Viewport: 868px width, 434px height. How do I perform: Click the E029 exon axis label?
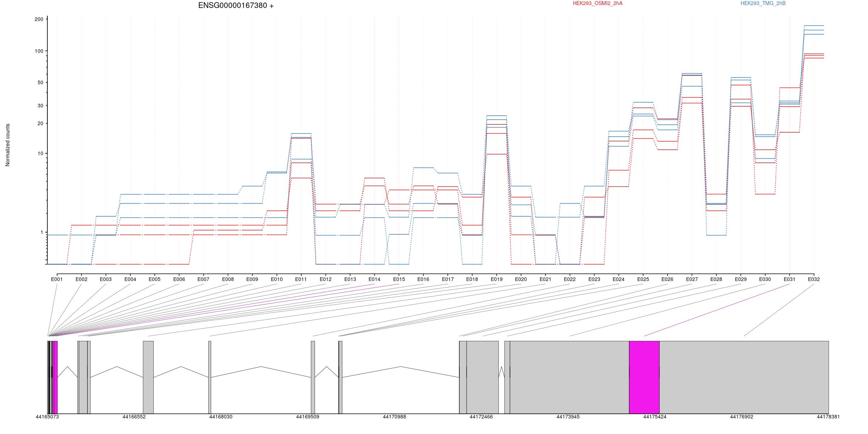pos(741,279)
